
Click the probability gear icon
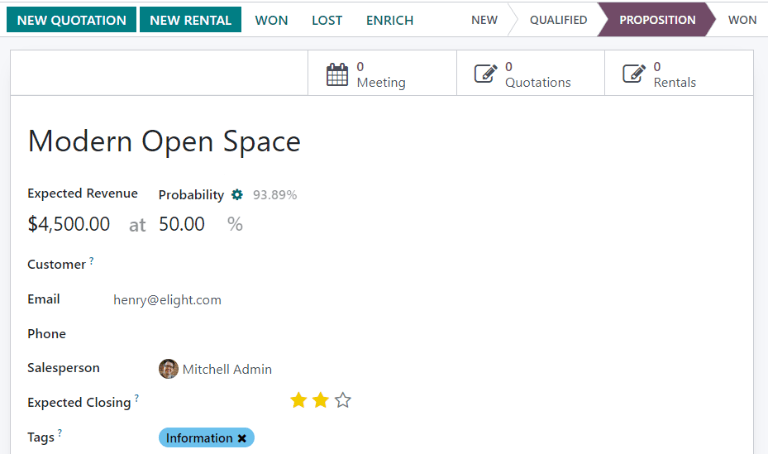tap(237, 194)
